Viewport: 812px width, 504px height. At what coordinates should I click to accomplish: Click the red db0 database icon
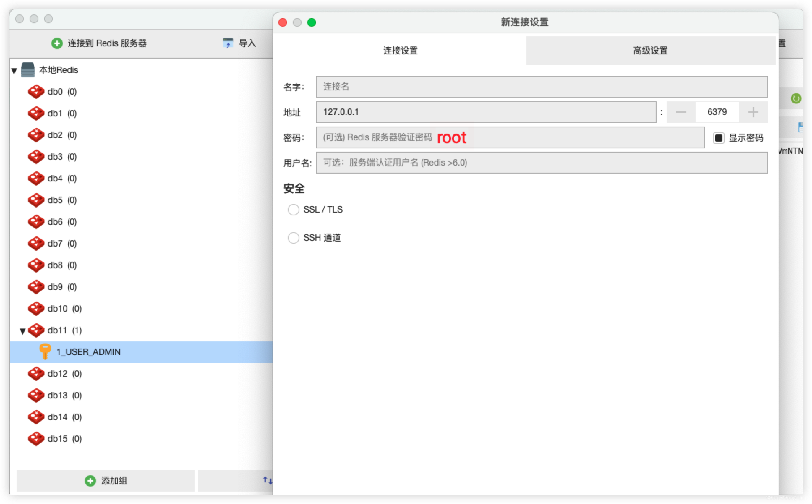tap(36, 91)
